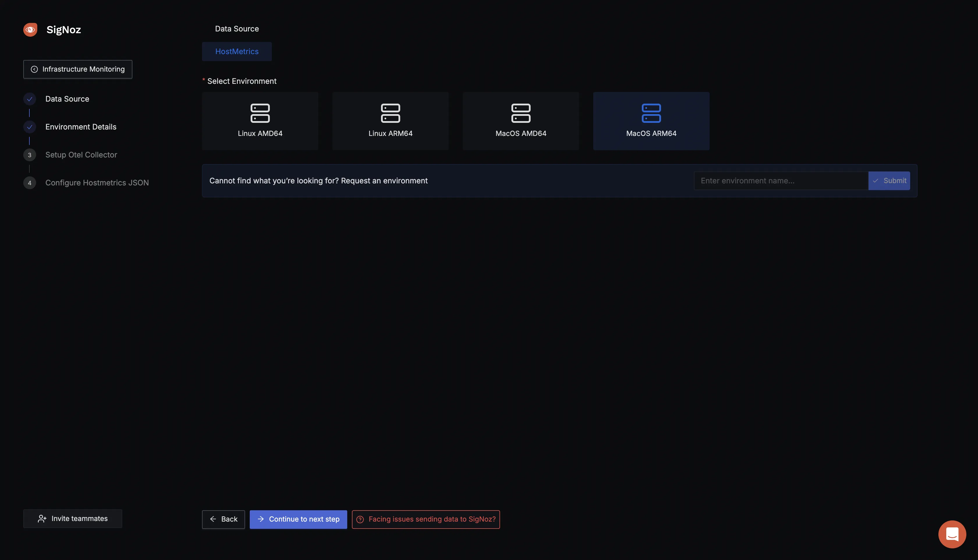Focus the Enter environment name field
The image size is (978, 560).
[781, 181]
